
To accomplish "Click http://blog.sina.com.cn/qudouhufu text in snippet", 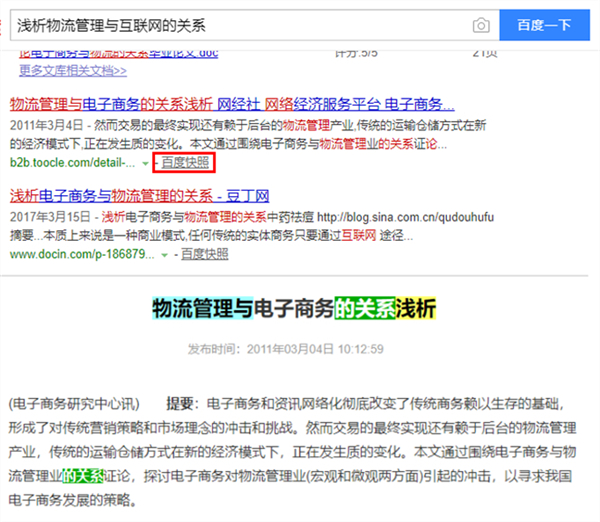I will tap(406, 217).
